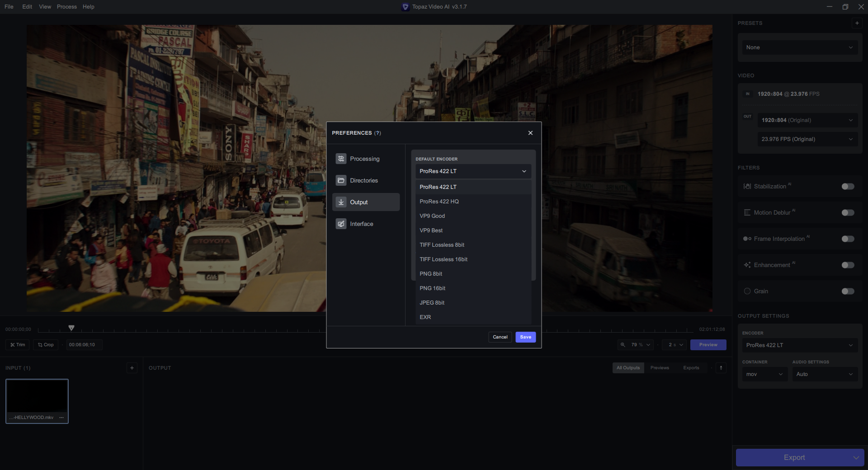This screenshot has height=470, width=868.
Task: Click the Interface edit icon
Action: pyautogui.click(x=341, y=224)
